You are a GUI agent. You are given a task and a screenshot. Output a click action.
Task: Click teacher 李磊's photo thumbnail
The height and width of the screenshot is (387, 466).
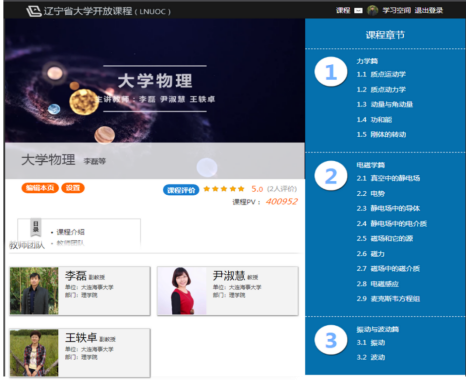pos(34,291)
